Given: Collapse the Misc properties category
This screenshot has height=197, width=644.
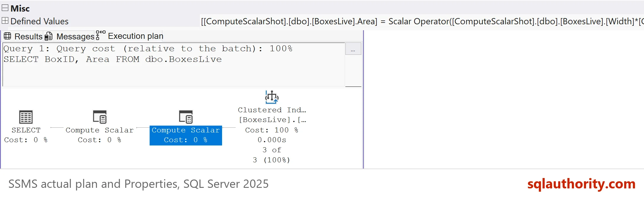Looking at the screenshot, I should coord(5,8).
